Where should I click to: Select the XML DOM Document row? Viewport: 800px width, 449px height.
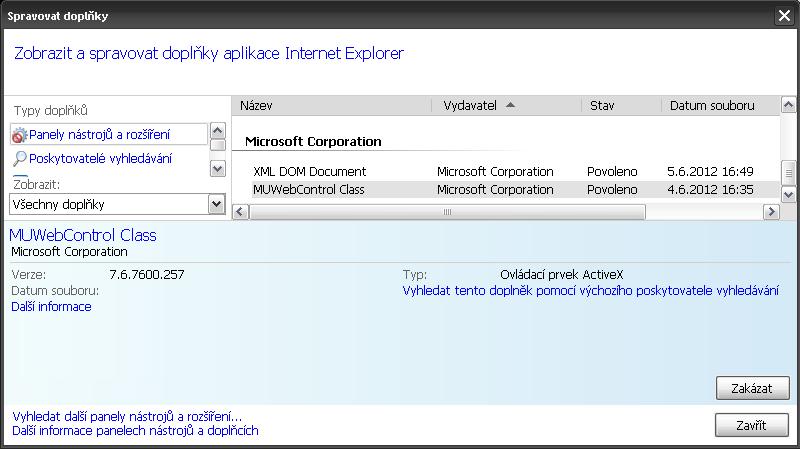tap(505, 171)
